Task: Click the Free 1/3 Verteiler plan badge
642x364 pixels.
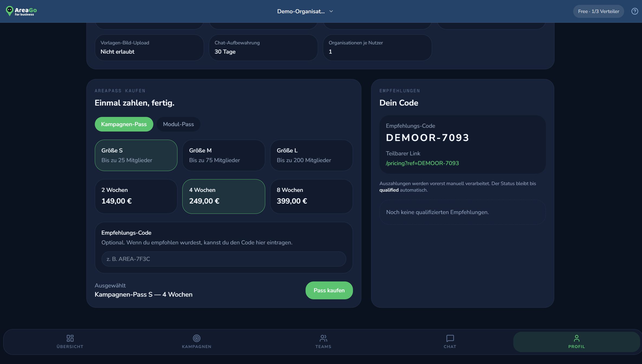Action: (598, 11)
